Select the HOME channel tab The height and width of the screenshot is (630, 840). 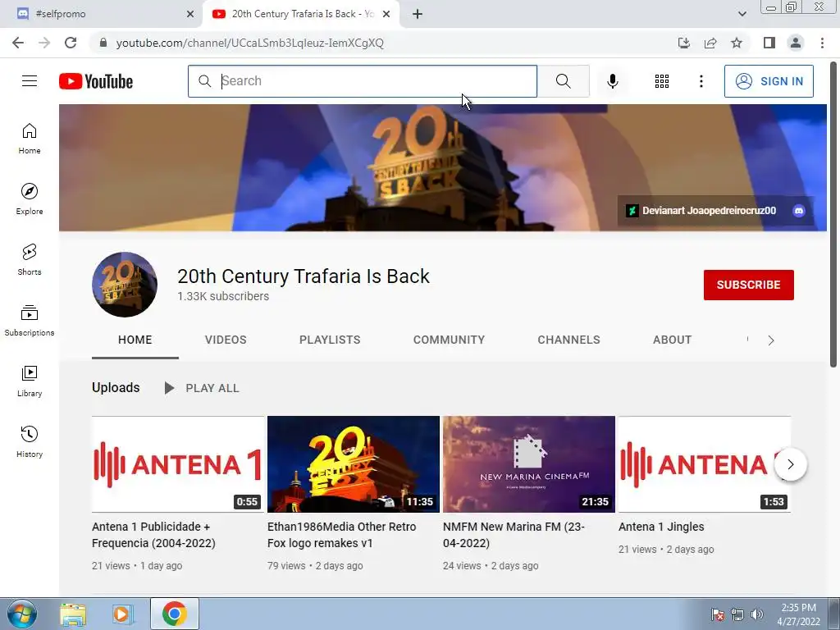coord(135,340)
